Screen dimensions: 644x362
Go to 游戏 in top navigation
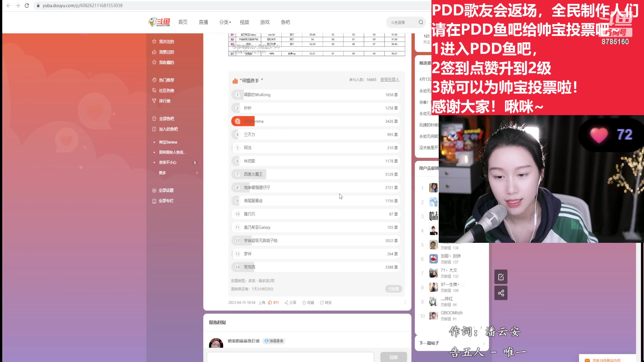pos(265,22)
